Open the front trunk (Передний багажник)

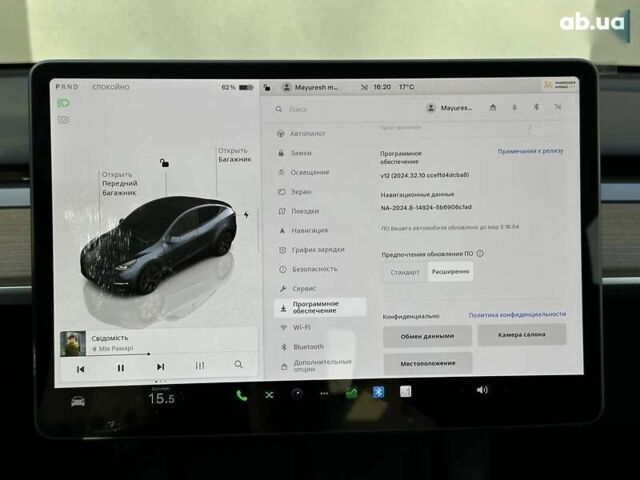[x=119, y=184]
